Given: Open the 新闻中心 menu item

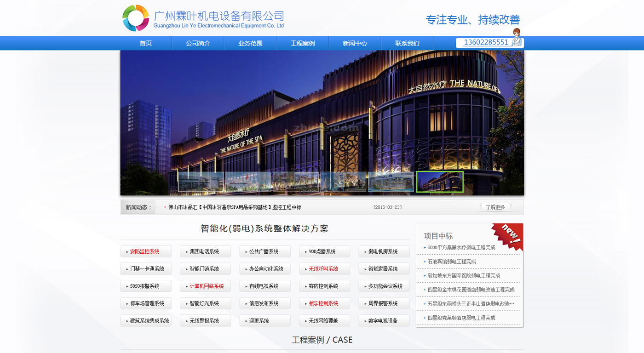Looking at the screenshot, I should tap(355, 43).
